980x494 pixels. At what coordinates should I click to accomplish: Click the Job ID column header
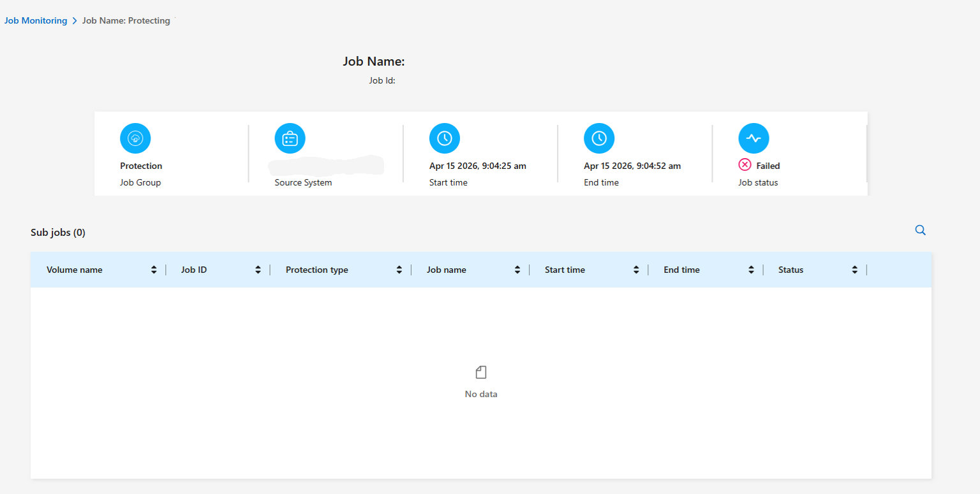pyautogui.click(x=194, y=270)
